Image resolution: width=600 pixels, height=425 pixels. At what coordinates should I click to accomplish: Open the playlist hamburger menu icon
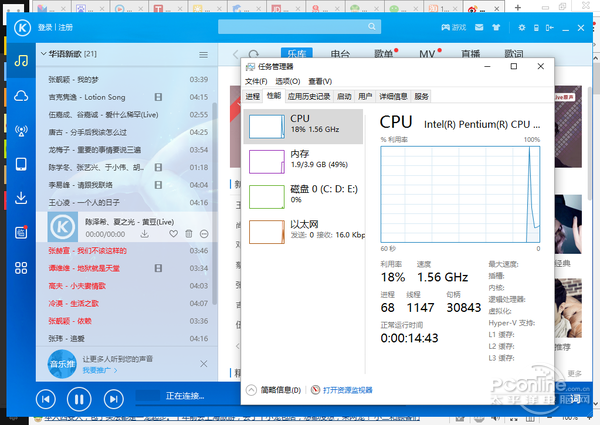(x=204, y=55)
